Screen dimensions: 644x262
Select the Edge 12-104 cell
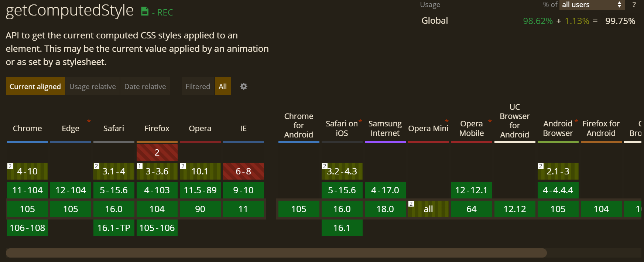pos(71,190)
